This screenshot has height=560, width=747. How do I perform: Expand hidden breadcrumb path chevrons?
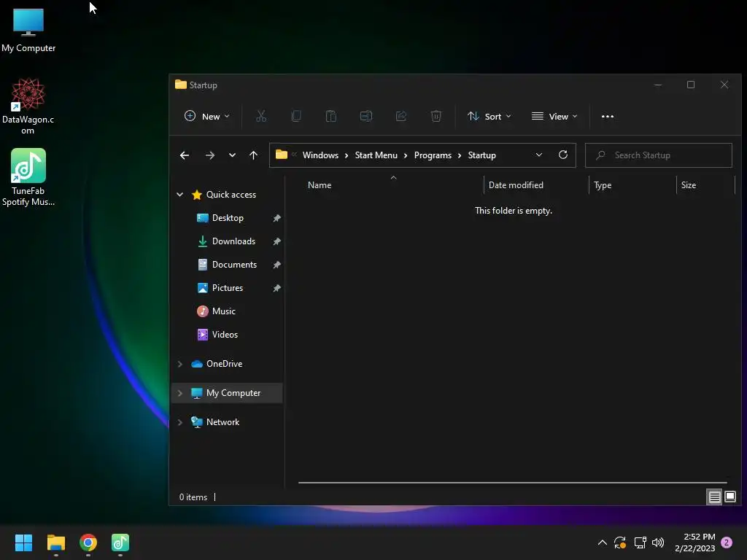click(294, 155)
